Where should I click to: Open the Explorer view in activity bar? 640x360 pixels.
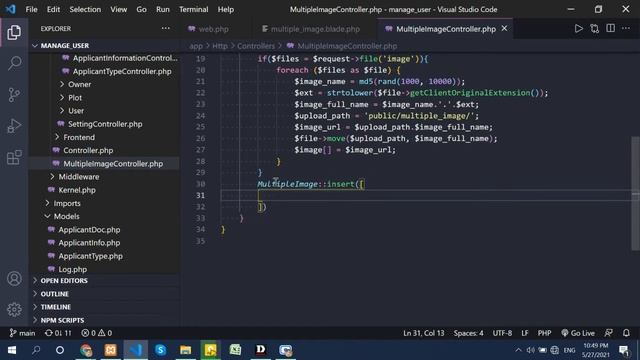14,32
